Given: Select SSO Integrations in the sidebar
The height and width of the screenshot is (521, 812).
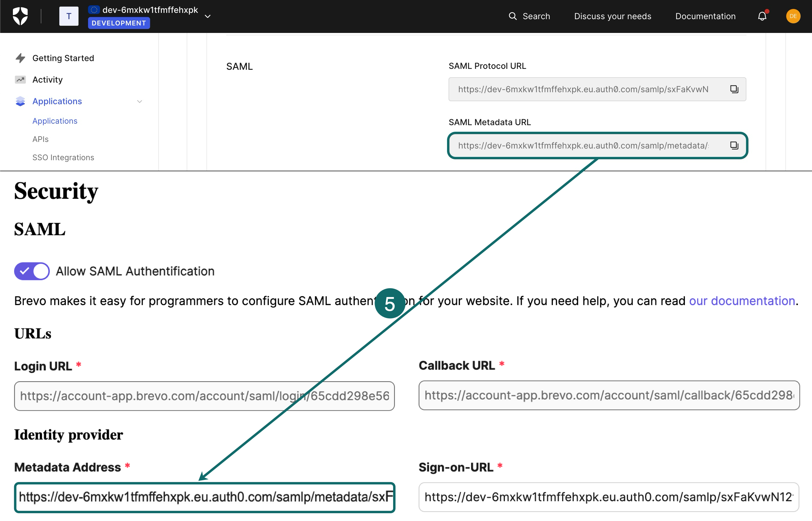Looking at the screenshot, I should tap(63, 157).
